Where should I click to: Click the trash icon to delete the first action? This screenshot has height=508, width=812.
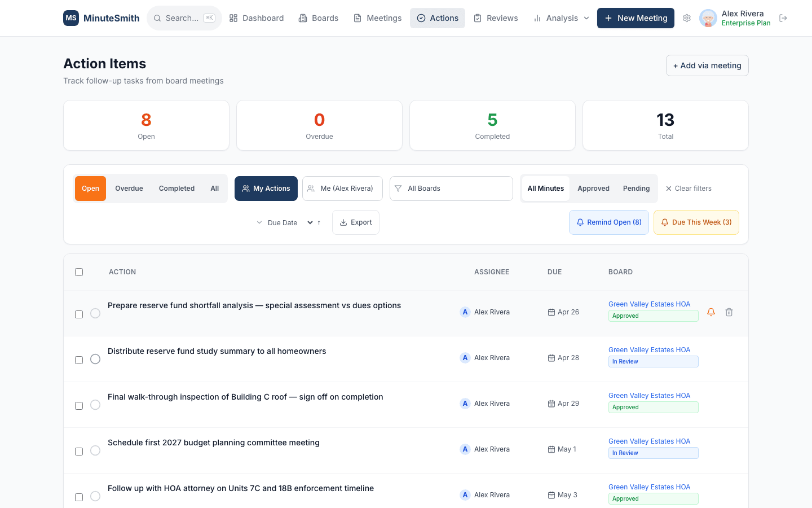coord(729,312)
